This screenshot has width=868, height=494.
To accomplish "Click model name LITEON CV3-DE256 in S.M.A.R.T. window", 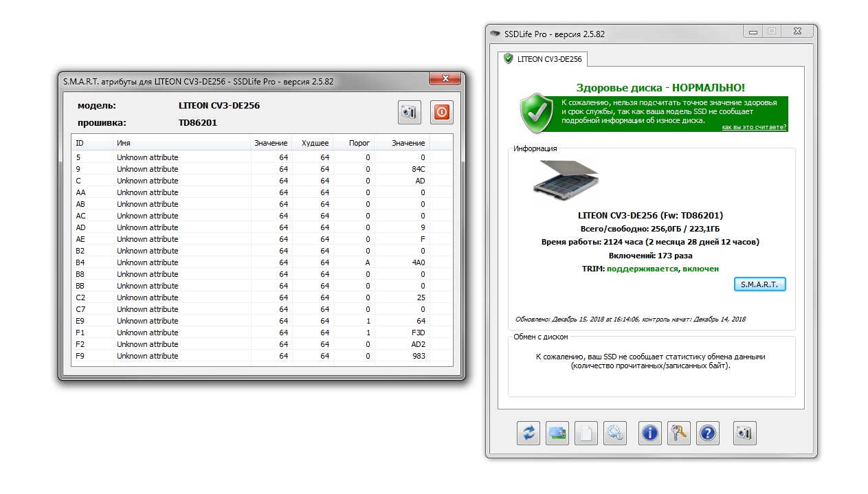I will coord(219,106).
